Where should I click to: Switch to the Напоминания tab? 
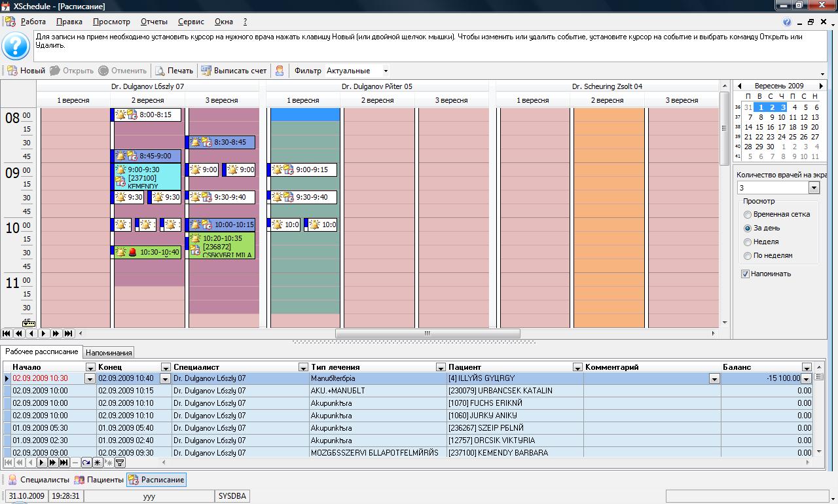[x=109, y=352]
